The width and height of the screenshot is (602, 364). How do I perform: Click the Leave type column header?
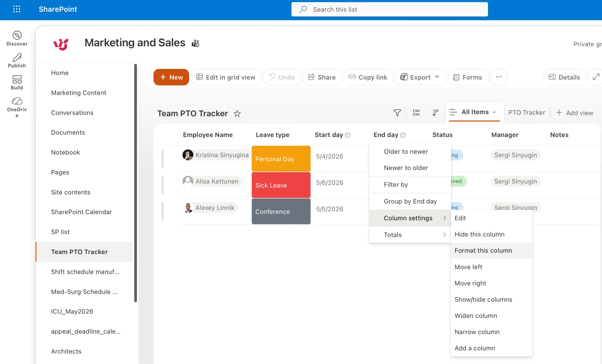[272, 135]
